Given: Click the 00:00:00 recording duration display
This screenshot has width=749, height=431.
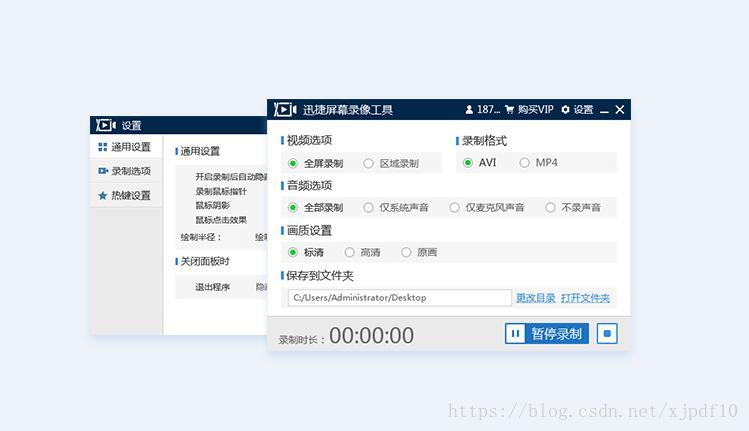Looking at the screenshot, I should (x=371, y=335).
